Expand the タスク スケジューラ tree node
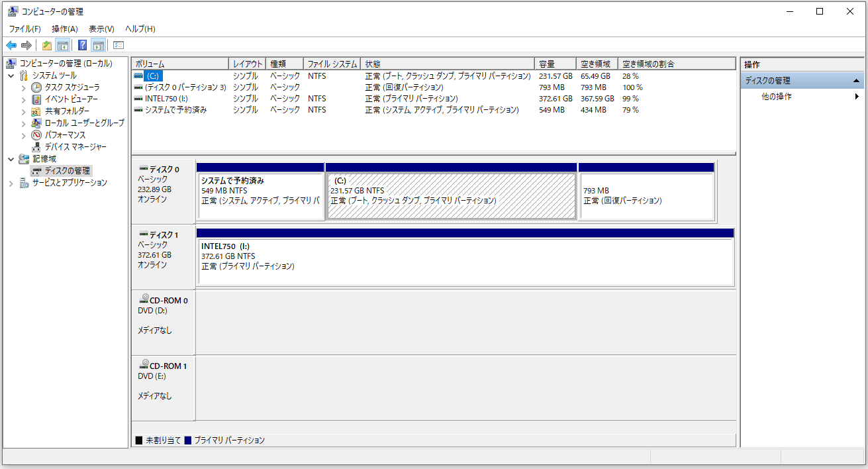Screen dimensions: 868x469 [24, 87]
